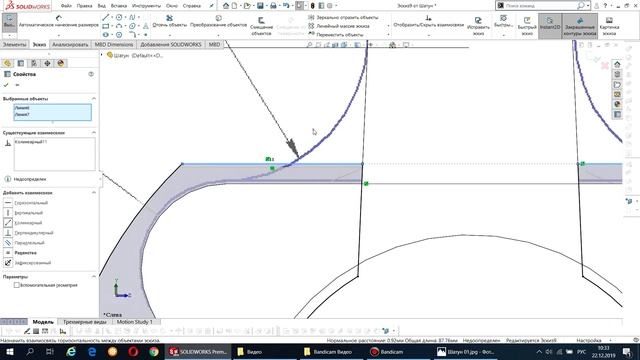This screenshot has height=360, width=640.
Task: Toggle Instant2D mode
Action: point(550,26)
